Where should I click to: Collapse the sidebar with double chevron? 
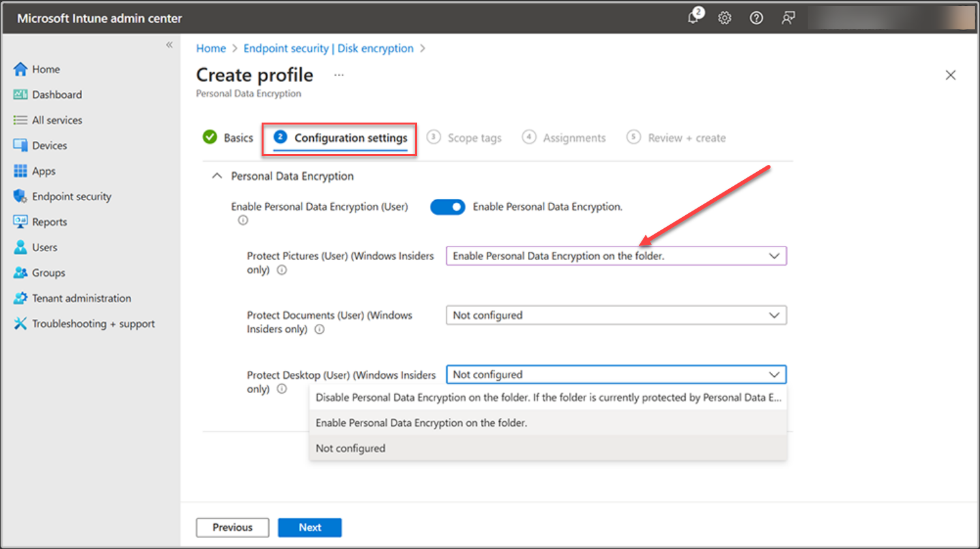tap(169, 45)
